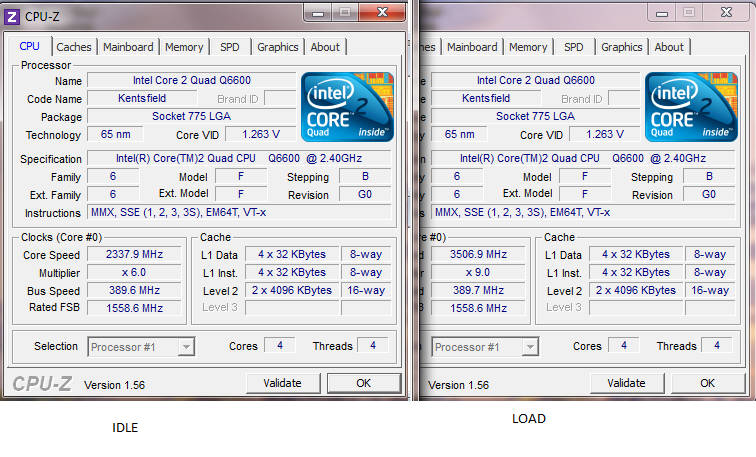Click OK in the left CPU-Z window

[x=363, y=383]
